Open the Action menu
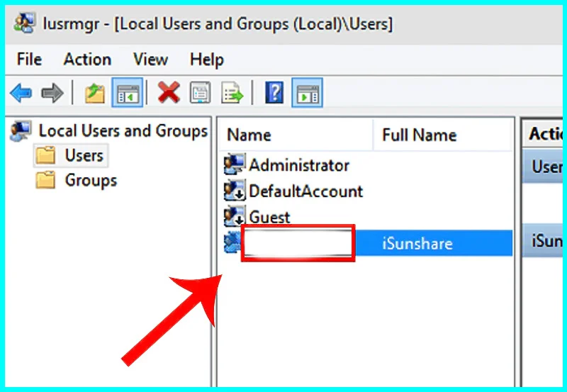 pos(87,60)
